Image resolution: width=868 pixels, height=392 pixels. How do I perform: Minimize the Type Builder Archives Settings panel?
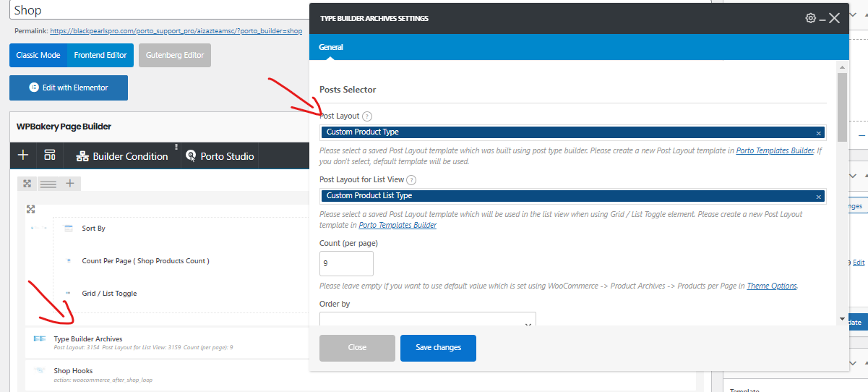point(822,19)
